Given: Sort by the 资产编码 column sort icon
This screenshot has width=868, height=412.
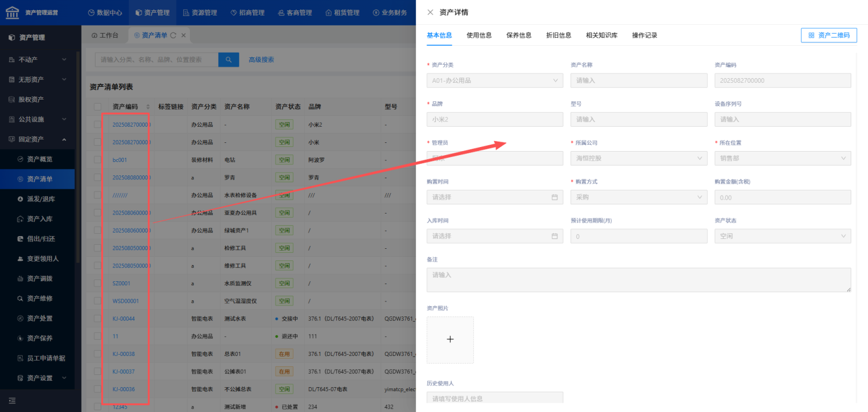Looking at the screenshot, I should tap(148, 107).
